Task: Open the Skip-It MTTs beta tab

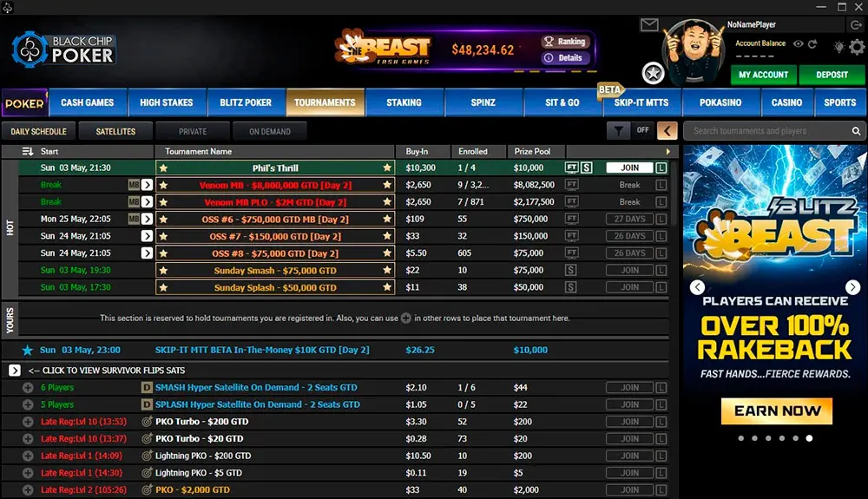Action: [641, 102]
